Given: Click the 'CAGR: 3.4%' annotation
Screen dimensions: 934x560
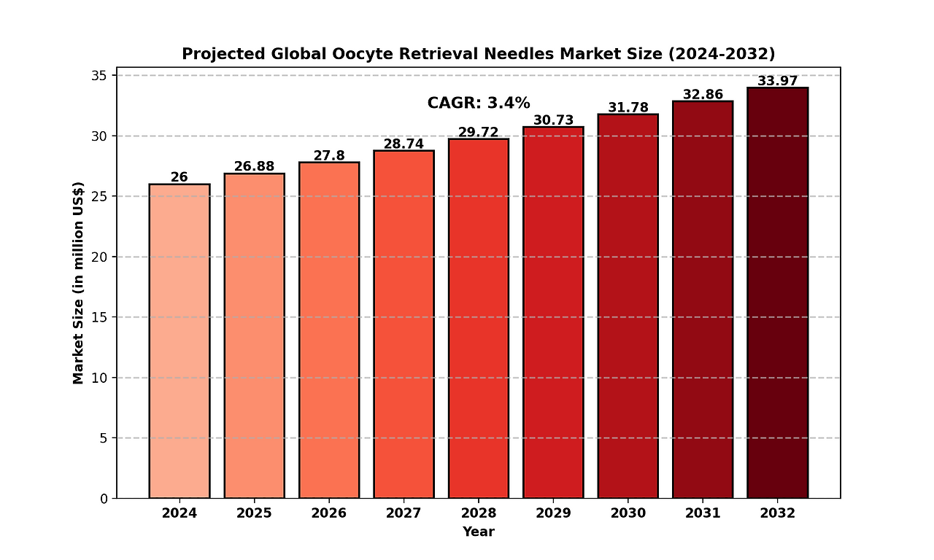Looking at the screenshot, I should (479, 104).
